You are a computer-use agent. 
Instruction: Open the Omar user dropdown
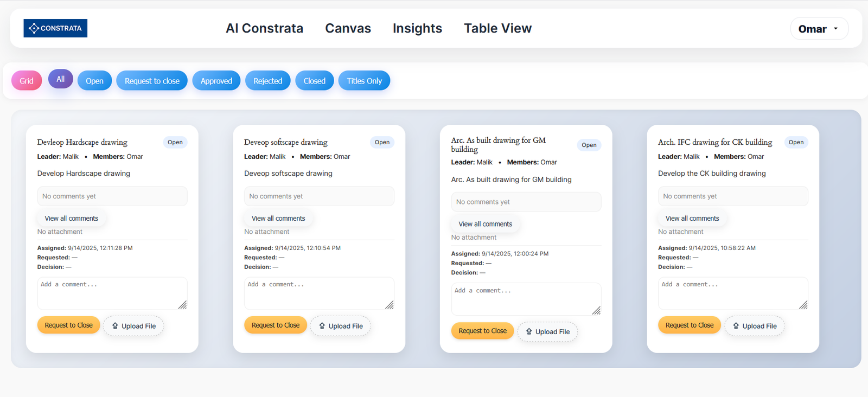[x=819, y=29]
